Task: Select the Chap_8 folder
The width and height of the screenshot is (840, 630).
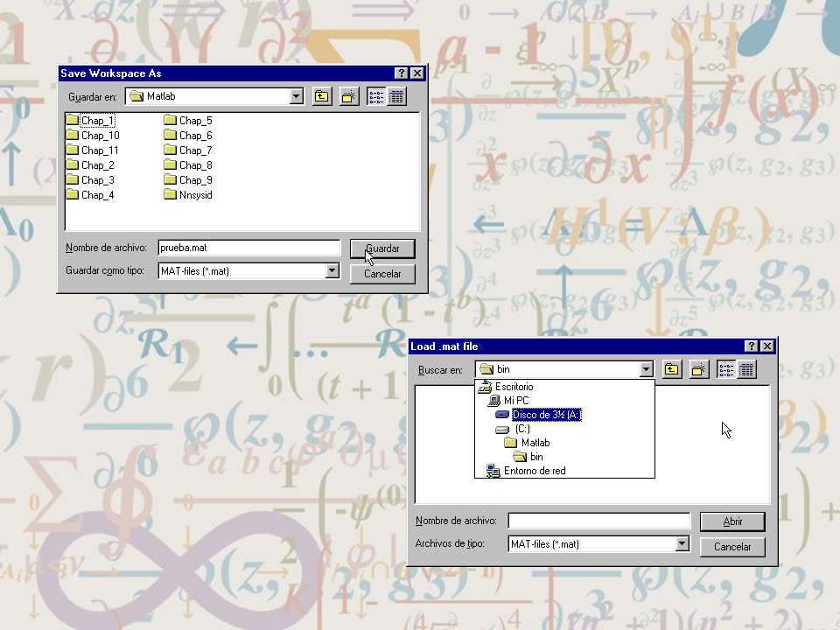Action: (x=188, y=165)
